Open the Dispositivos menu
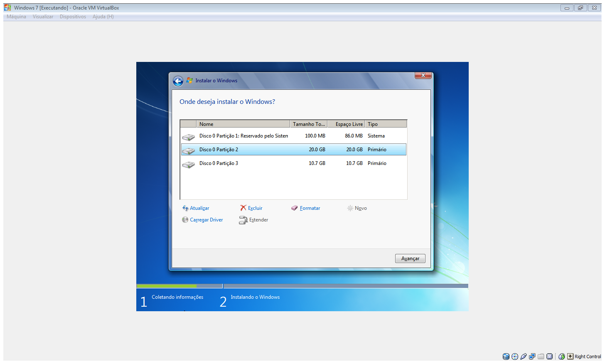Image resolution: width=605 pixels, height=364 pixels. point(73,17)
